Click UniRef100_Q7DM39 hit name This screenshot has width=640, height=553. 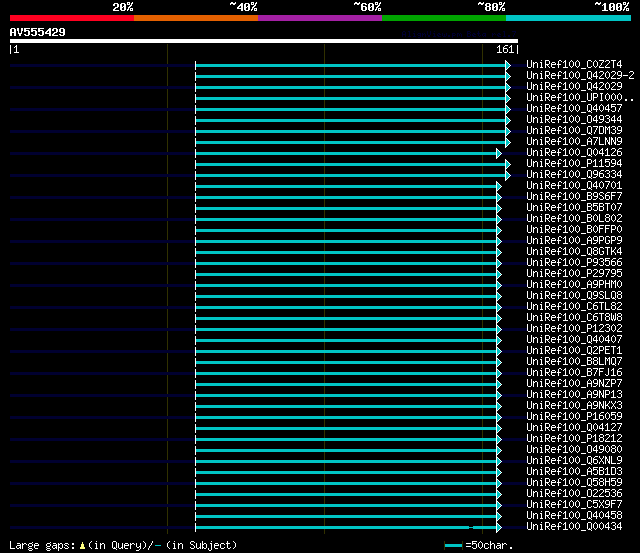[x=574, y=131]
